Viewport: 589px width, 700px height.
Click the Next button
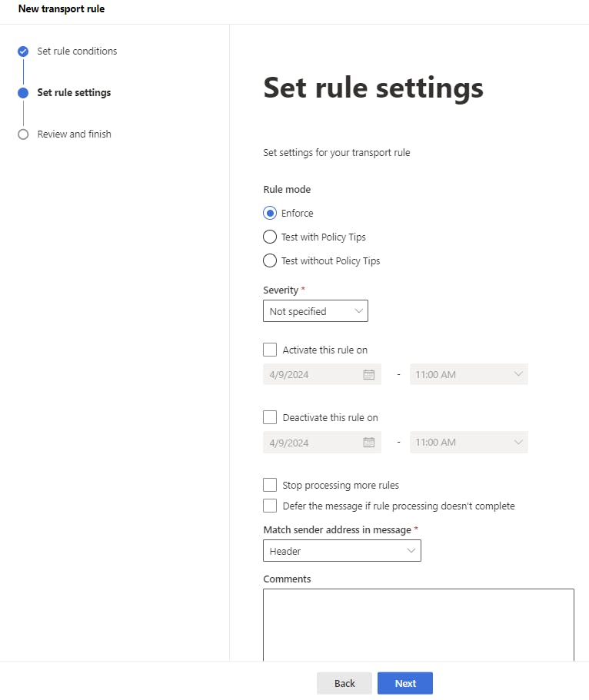click(x=405, y=683)
